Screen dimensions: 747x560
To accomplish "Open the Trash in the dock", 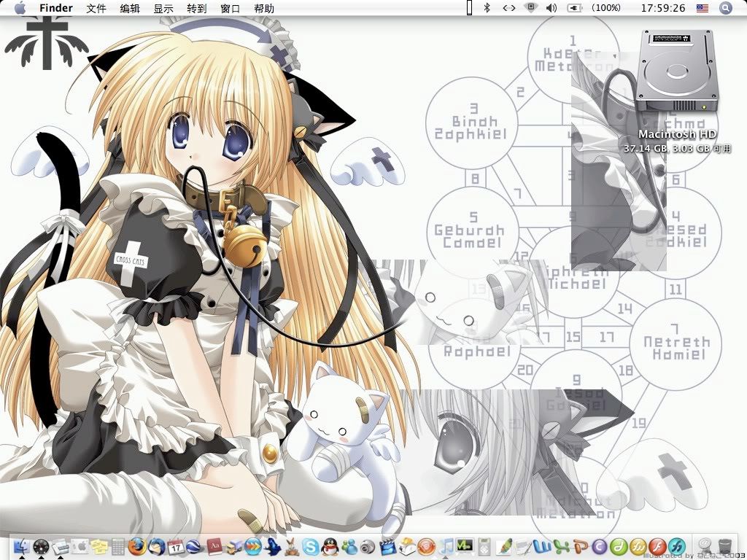I will coord(724,546).
